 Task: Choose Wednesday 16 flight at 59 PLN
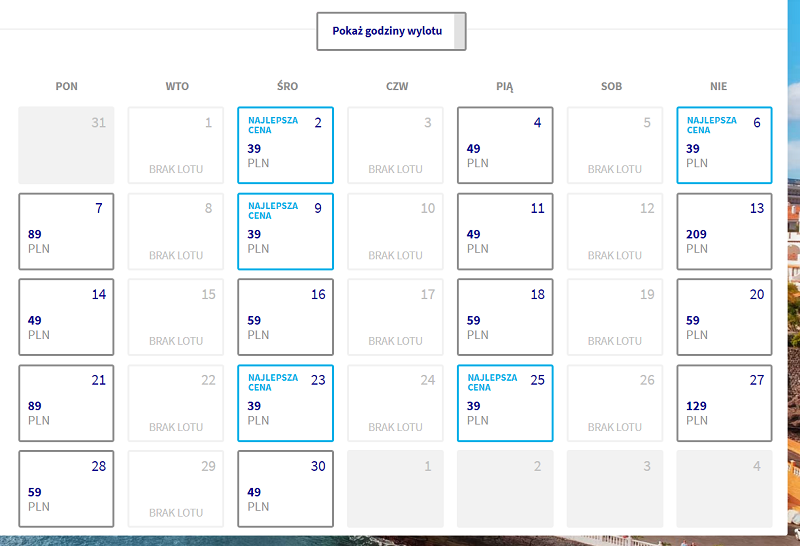point(286,317)
